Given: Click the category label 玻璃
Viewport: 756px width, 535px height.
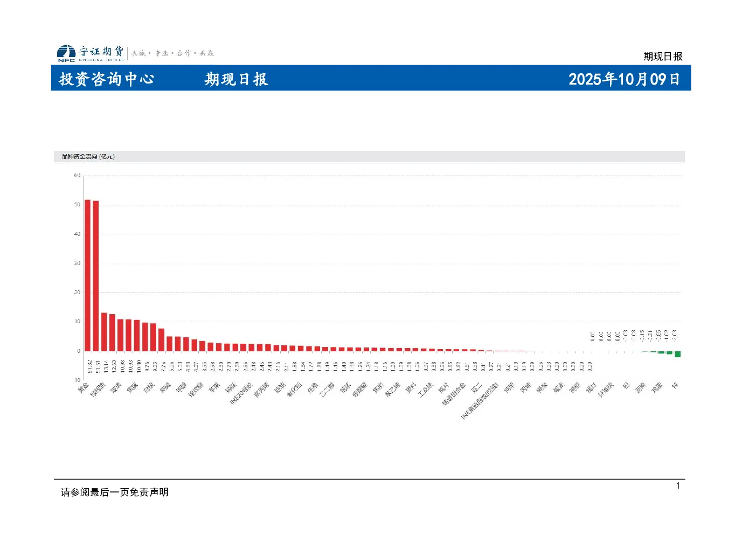Looking at the screenshot, I should pyautogui.click(x=116, y=388).
